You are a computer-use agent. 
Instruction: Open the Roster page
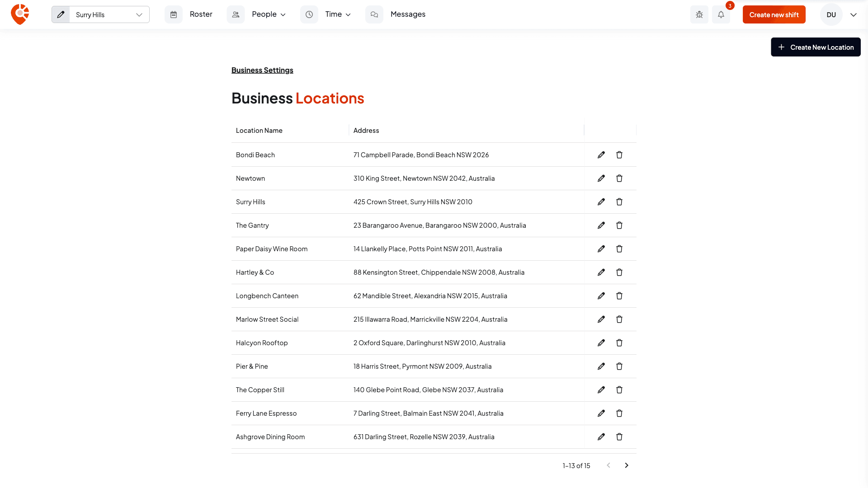(x=201, y=14)
